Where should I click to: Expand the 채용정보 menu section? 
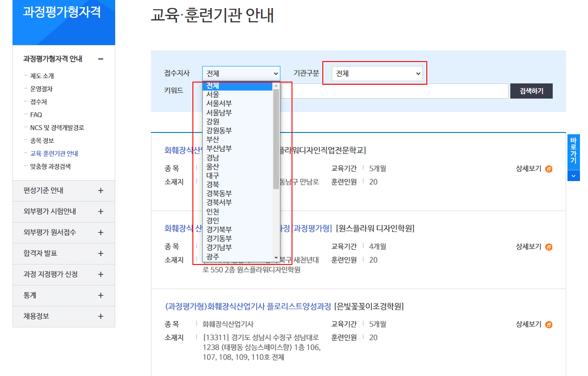pos(63,316)
